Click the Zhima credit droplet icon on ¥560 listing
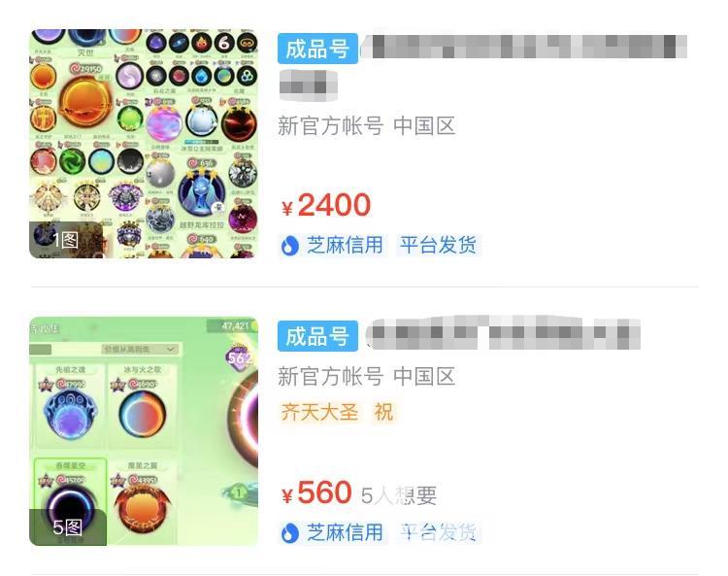The height and width of the screenshot is (576, 728). [289, 533]
